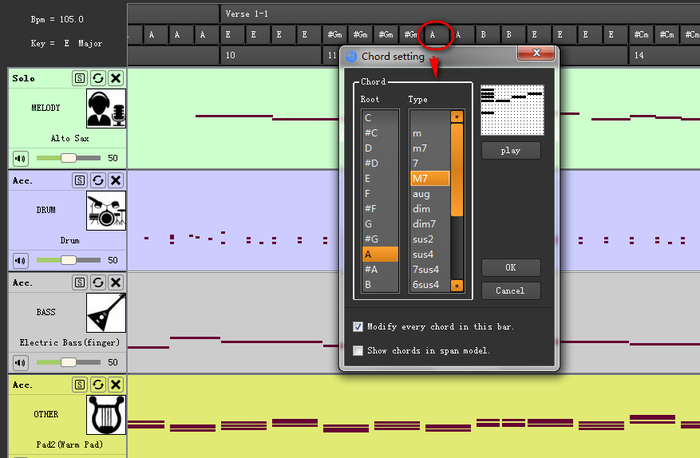Regenerate the MELODY track with refresh icon
Viewport: 700px width, 458px height.
click(x=98, y=79)
